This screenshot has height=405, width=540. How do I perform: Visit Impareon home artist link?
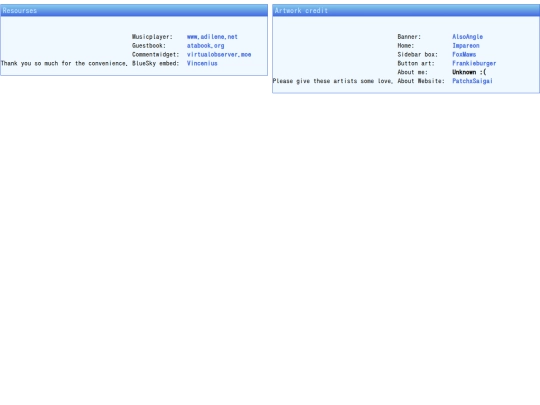tap(466, 46)
